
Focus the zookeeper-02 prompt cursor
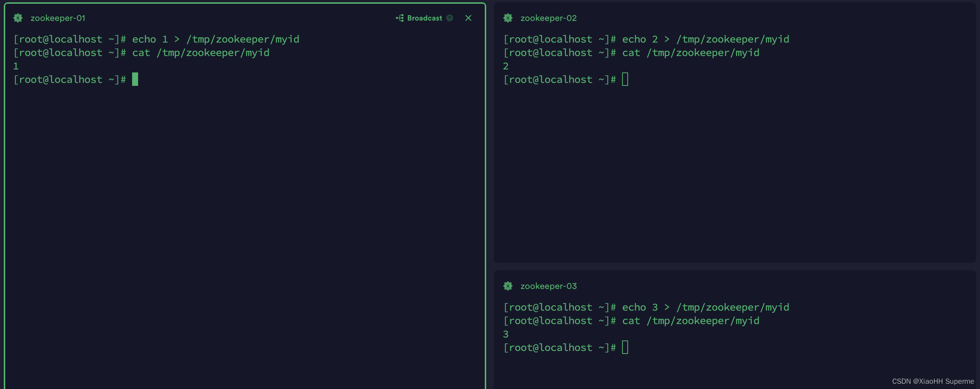coord(625,79)
